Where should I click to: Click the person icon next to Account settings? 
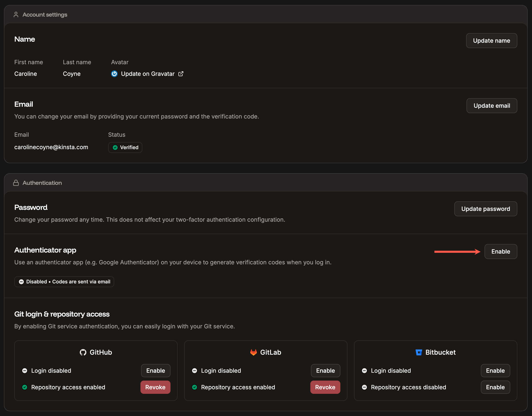click(x=16, y=14)
